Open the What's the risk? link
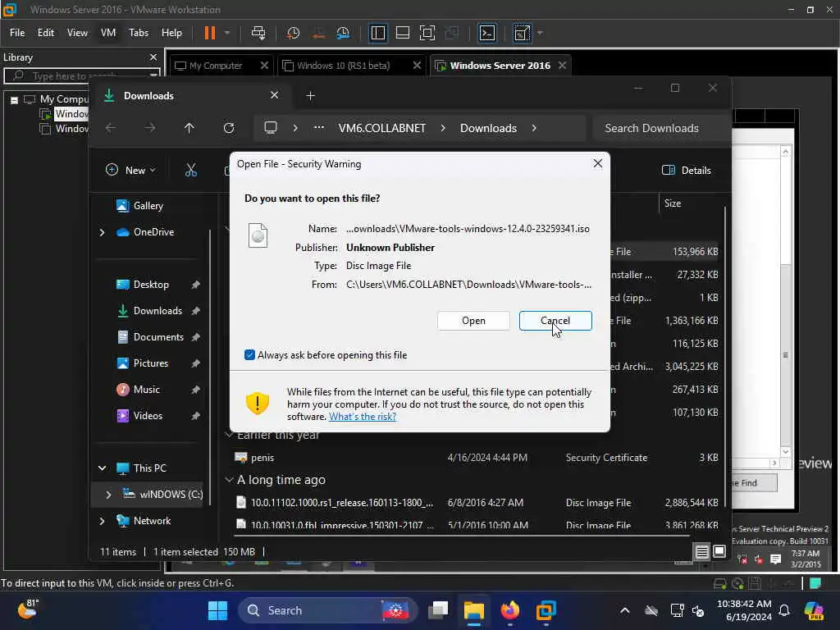 click(x=362, y=416)
